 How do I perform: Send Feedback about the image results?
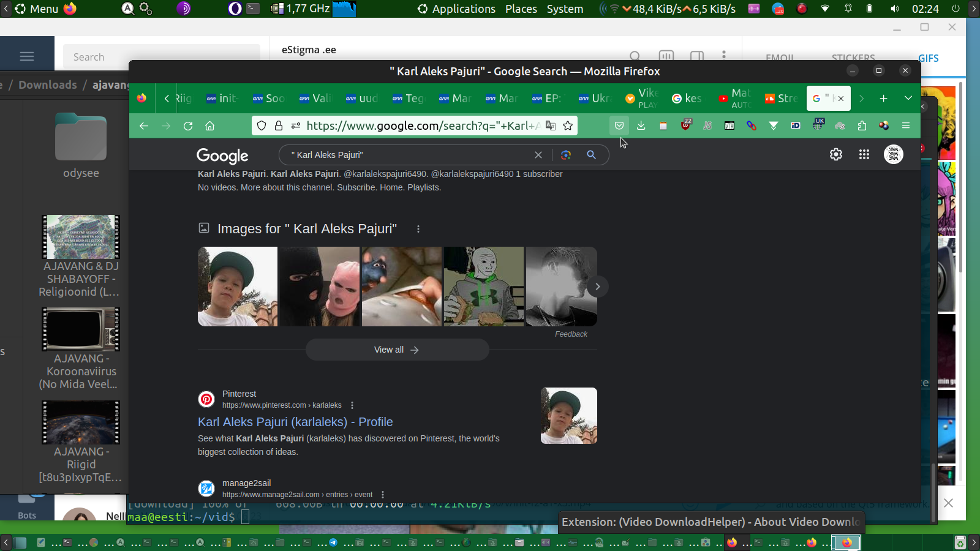[571, 334]
